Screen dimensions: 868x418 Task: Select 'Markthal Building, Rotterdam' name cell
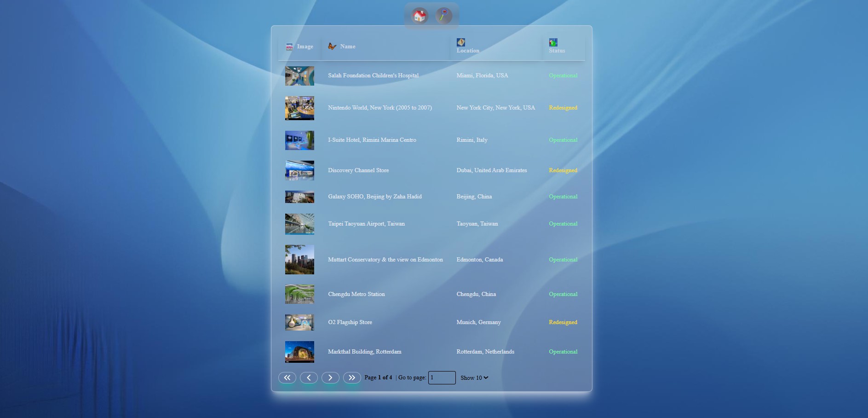point(364,352)
